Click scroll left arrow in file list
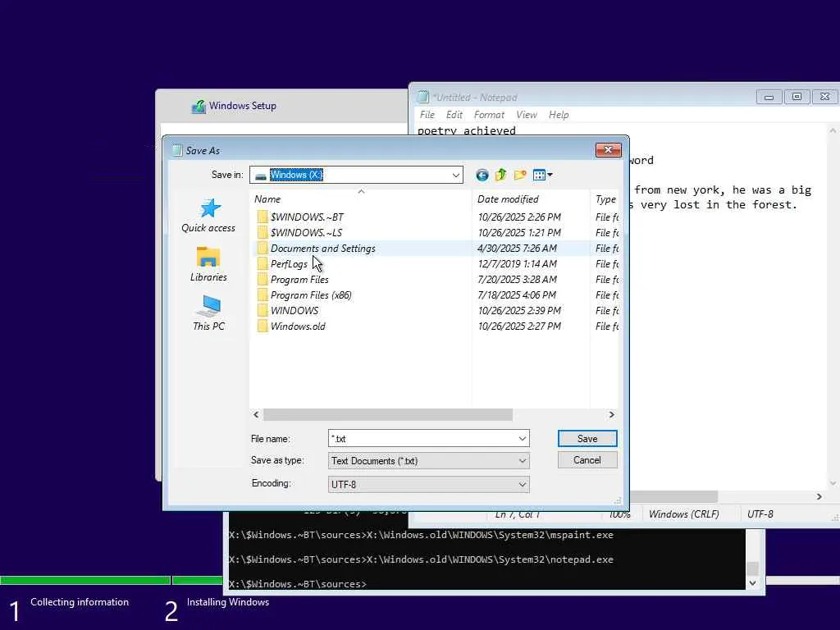This screenshot has height=630, width=840. click(x=256, y=414)
